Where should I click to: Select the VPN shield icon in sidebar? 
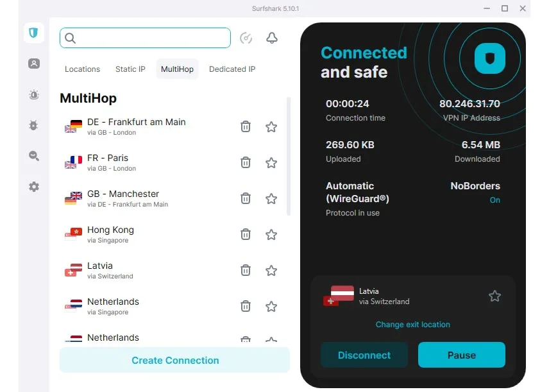(33, 32)
